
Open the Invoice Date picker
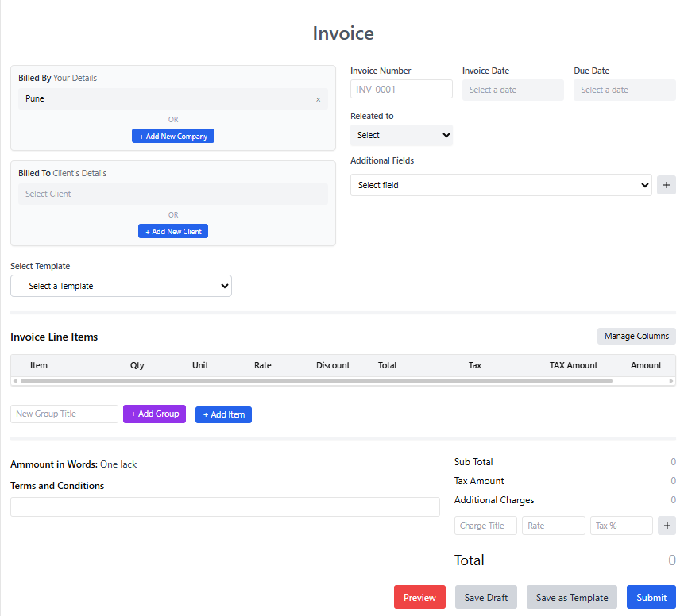coord(512,90)
